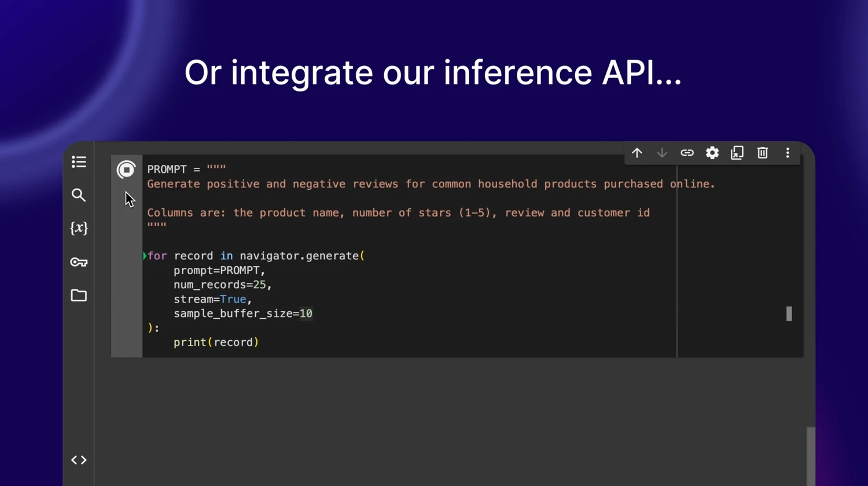Delete the cell with trash icon
The height and width of the screenshot is (486, 868).
(763, 153)
